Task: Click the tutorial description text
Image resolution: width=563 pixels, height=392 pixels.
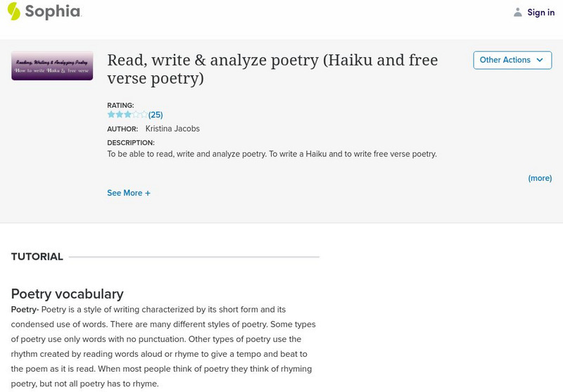Action: (272, 153)
